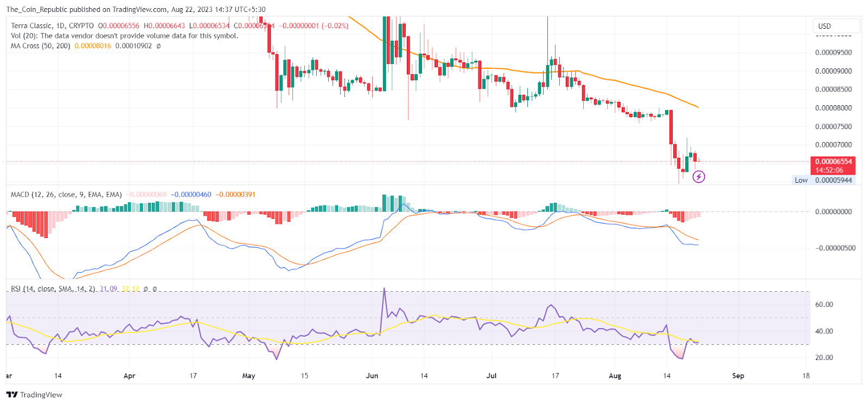Screen dimensions: 868x405
Task: Click the change value -0.00000001 (-0.02%)
Action: 314,25
